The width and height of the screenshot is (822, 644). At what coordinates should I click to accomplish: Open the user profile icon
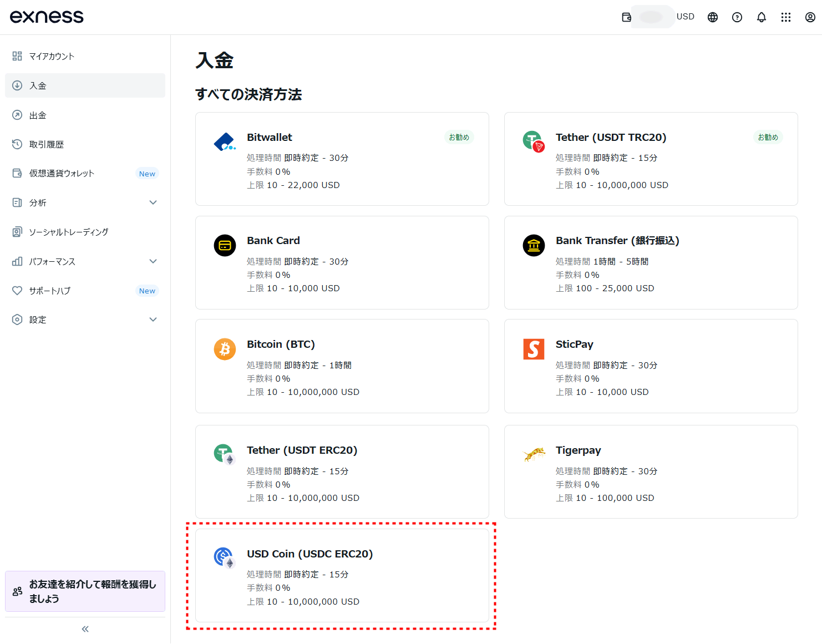pyautogui.click(x=810, y=17)
